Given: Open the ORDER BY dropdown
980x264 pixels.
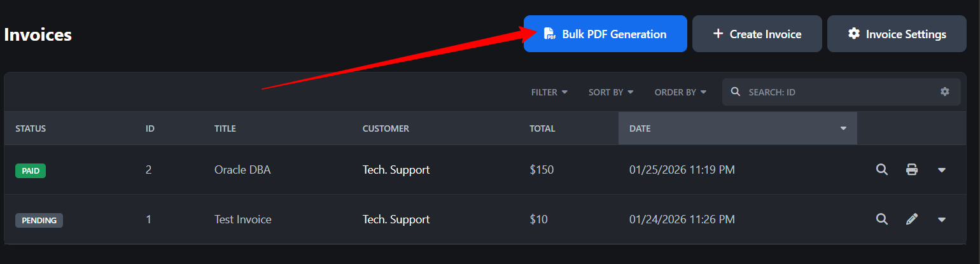Looking at the screenshot, I should coord(680,92).
